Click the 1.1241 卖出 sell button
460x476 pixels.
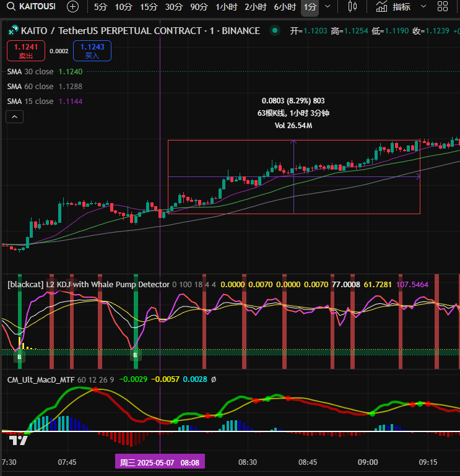(26, 51)
